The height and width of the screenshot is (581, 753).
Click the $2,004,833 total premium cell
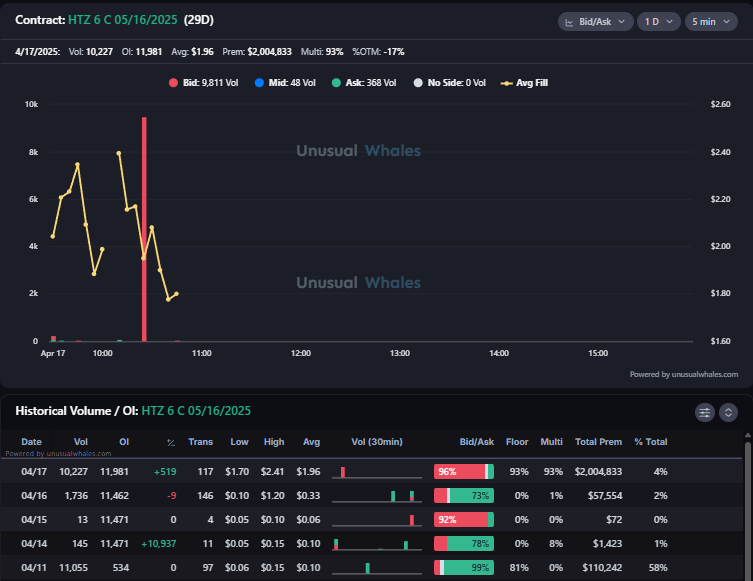pyautogui.click(x=598, y=472)
